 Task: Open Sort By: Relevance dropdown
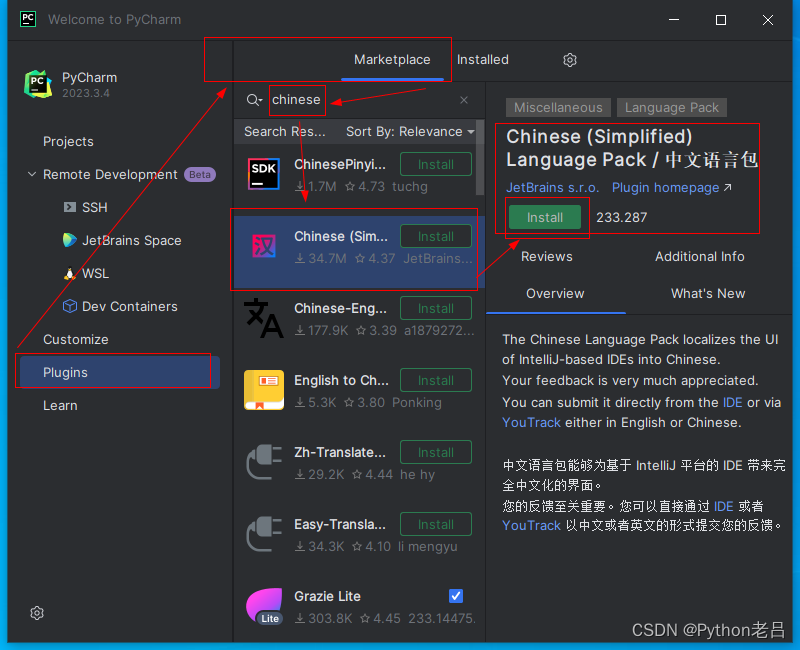click(x=410, y=132)
